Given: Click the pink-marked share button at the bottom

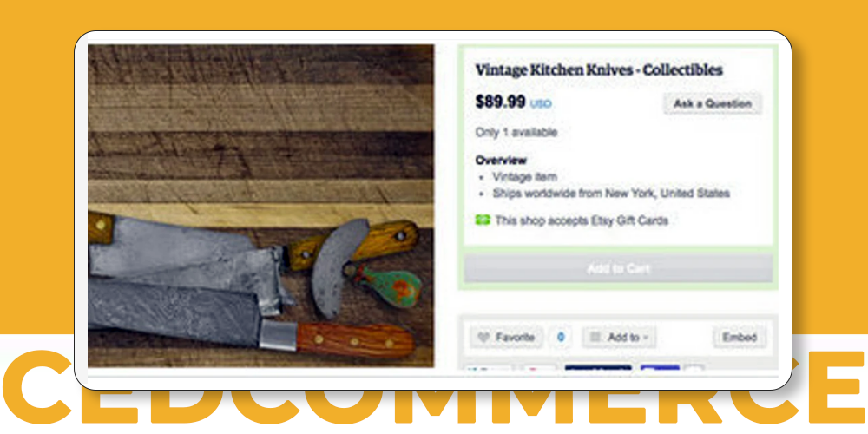Looking at the screenshot, I should click(537, 367).
